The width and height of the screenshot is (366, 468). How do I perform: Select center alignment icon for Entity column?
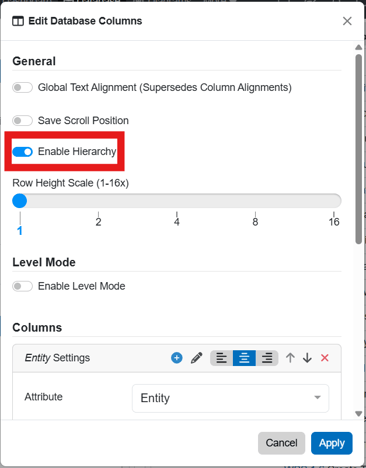click(x=244, y=358)
